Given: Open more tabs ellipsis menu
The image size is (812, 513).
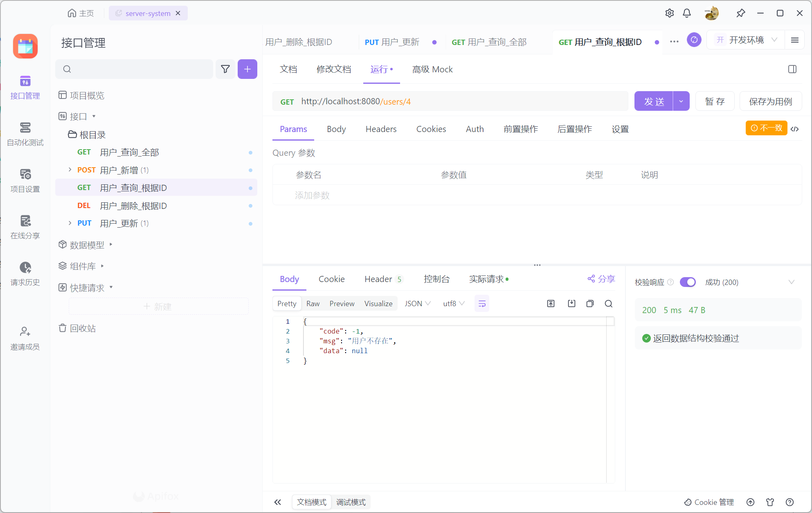Looking at the screenshot, I should 675,42.
